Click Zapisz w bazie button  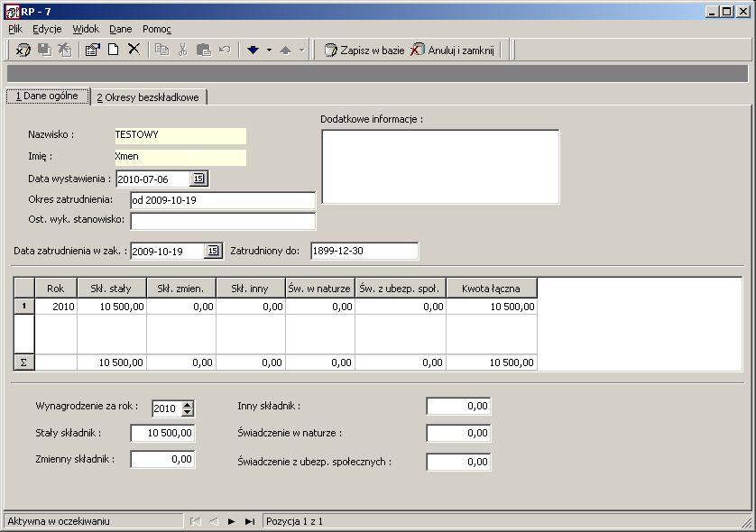(x=364, y=50)
